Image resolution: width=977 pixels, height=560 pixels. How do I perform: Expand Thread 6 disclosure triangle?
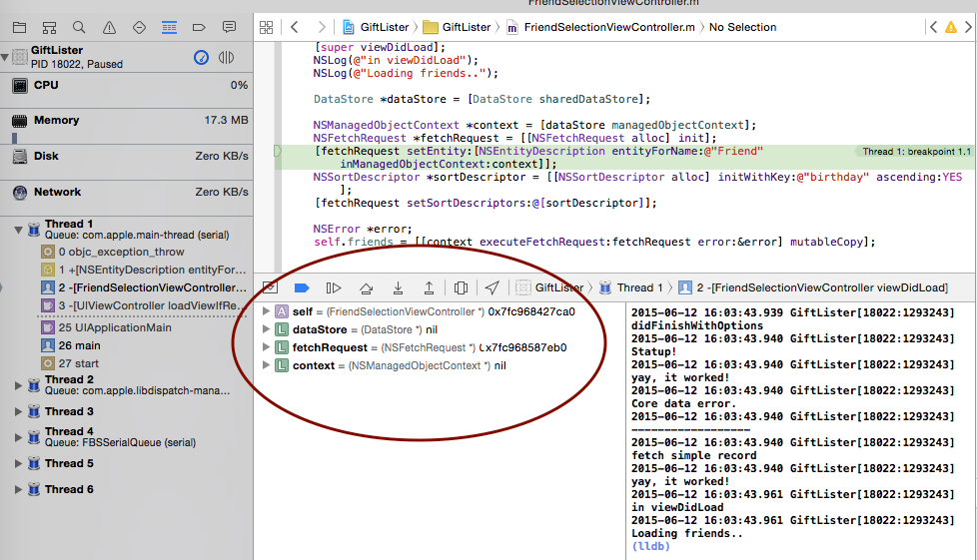[18, 489]
